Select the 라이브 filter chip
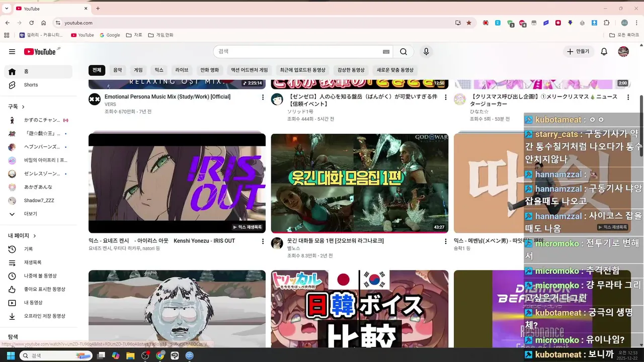Viewport: 644px width, 362px height. 182,70
